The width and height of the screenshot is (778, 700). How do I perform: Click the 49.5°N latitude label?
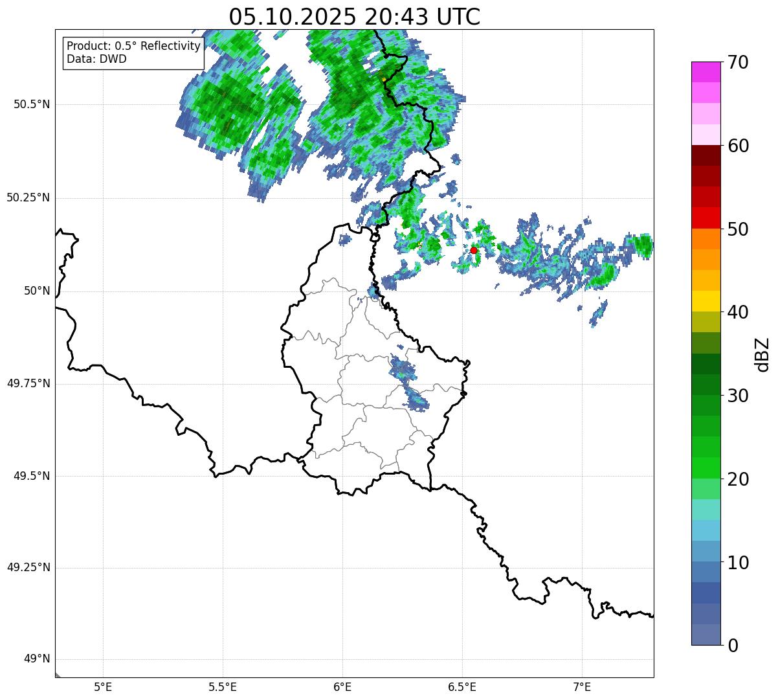[32, 476]
